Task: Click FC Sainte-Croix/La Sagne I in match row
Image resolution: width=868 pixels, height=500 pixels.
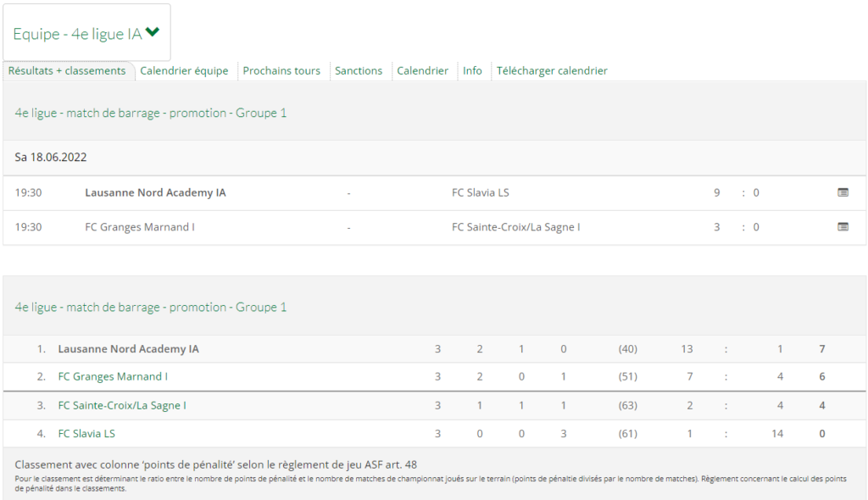Action: coord(516,227)
